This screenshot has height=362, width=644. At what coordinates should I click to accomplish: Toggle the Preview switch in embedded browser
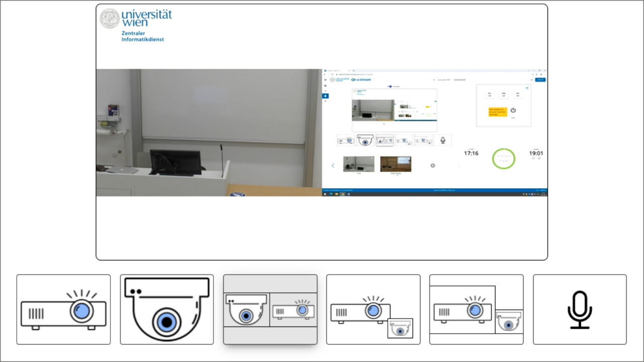pyautogui.click(x=390, y=87)
